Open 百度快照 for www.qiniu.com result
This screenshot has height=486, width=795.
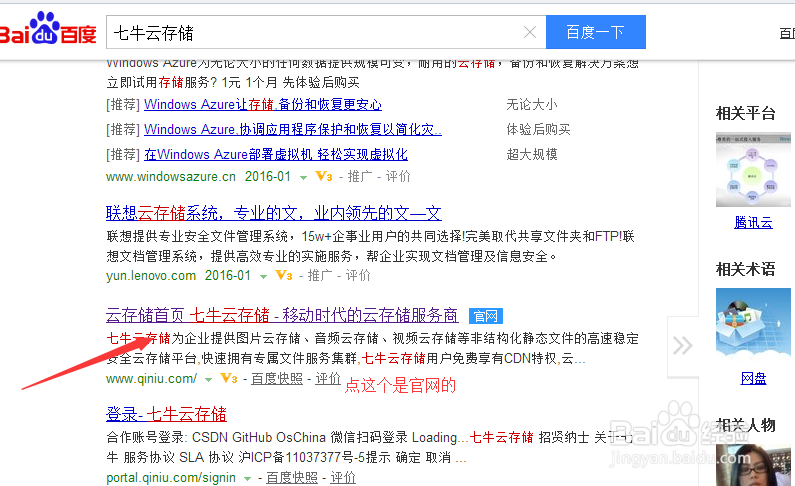(277, 379)
